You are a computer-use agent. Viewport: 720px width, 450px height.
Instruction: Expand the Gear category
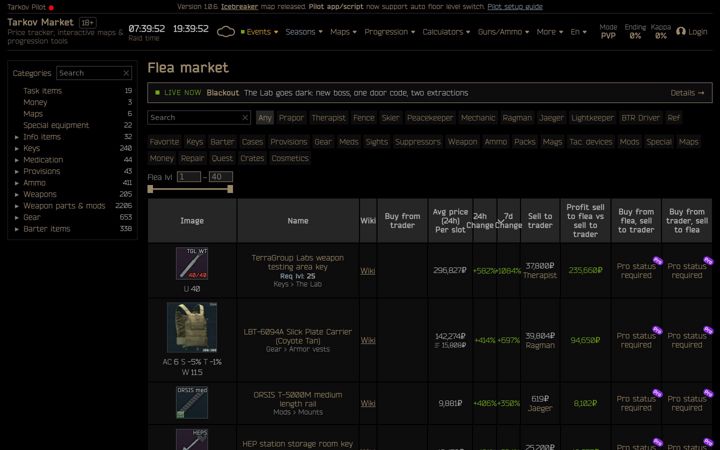point(17,217)
